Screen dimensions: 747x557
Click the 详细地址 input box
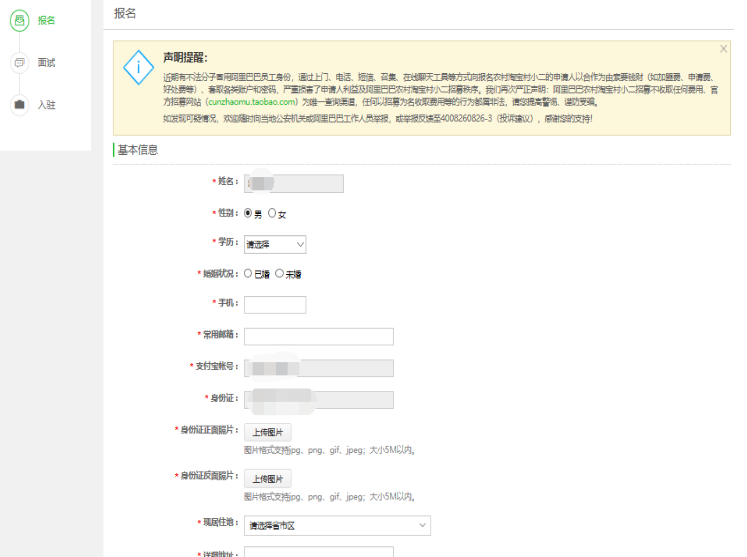(x=318, y=551)
